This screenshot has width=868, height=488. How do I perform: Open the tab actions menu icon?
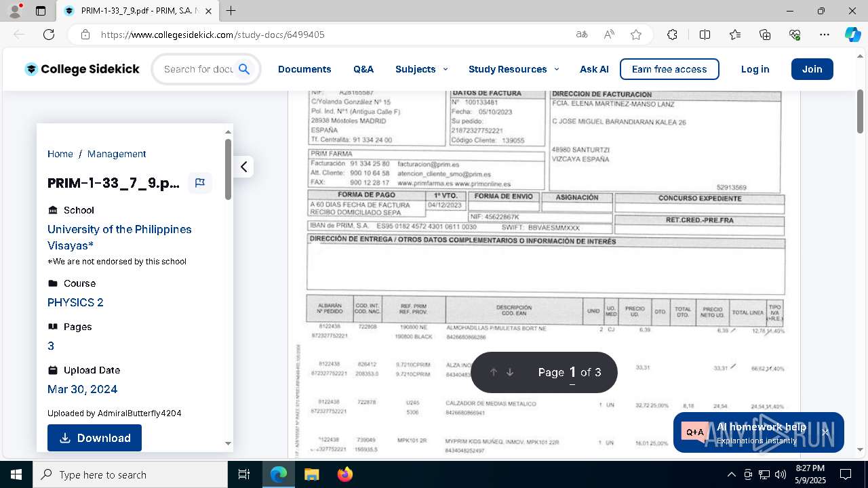(x=41, y=11)
